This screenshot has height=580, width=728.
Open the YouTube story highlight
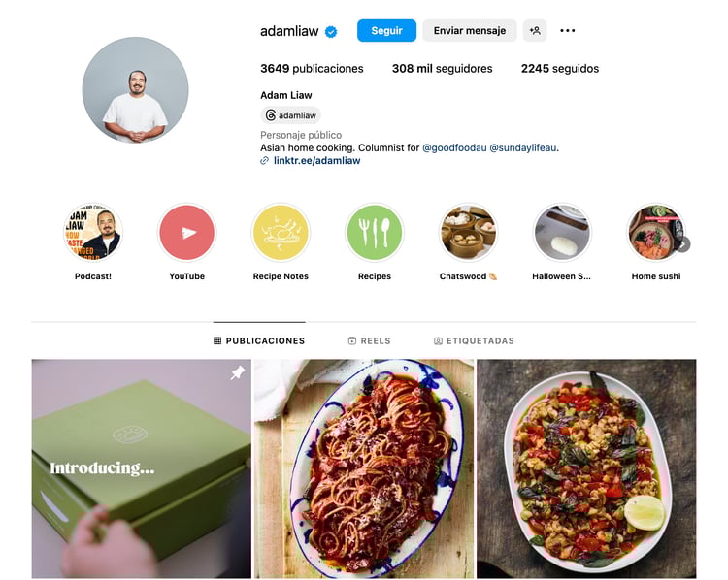pos(186,232)
